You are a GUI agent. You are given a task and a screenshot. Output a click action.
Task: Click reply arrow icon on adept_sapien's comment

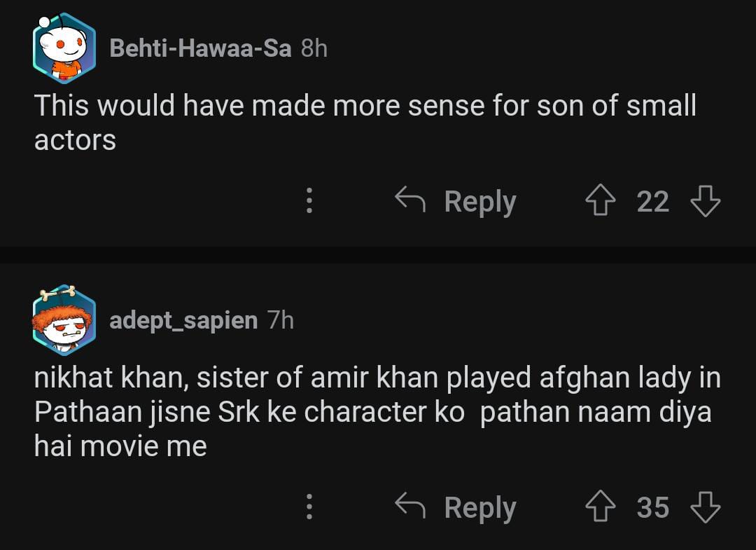[x=410, y=507]
